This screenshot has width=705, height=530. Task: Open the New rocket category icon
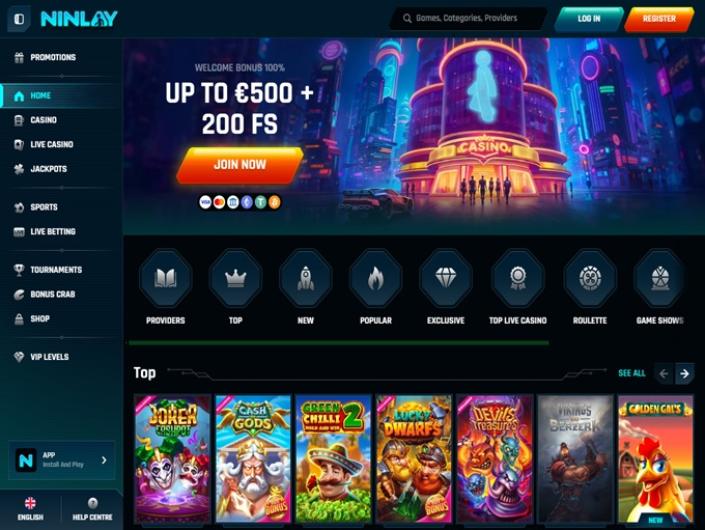306,278
